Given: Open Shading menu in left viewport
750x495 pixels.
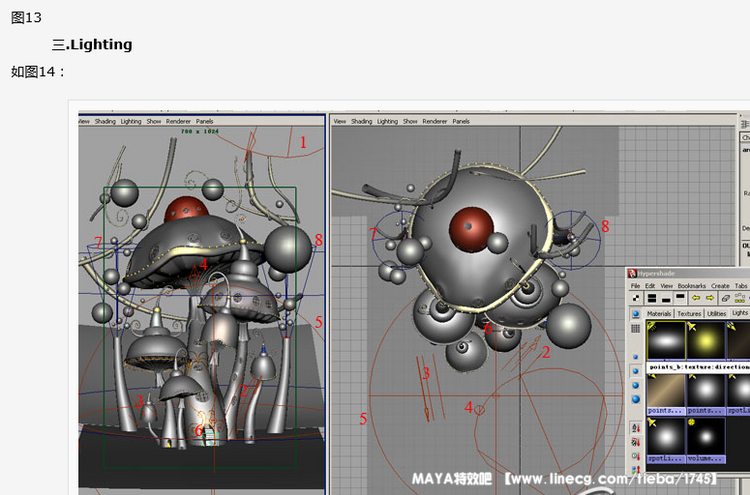Looking at the screenshot, I should coord(105,121).
